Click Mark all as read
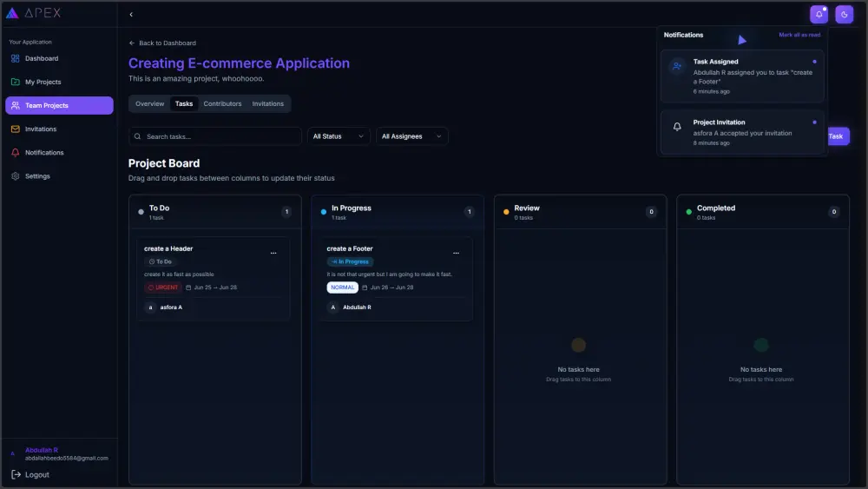868x489 pixels. point(799,35)
